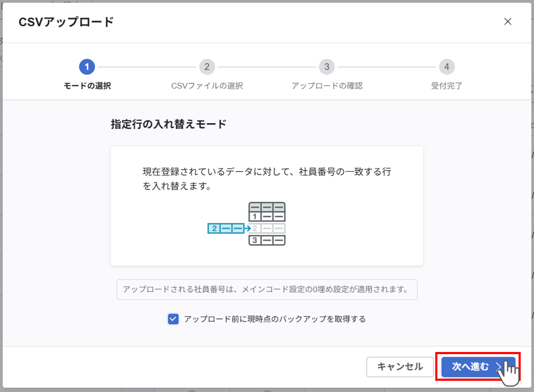This screenshot has height=392, width=534.
Task: Select step 4 受付完了 circle
Action: pyautogui.click(x=446, y=66)
